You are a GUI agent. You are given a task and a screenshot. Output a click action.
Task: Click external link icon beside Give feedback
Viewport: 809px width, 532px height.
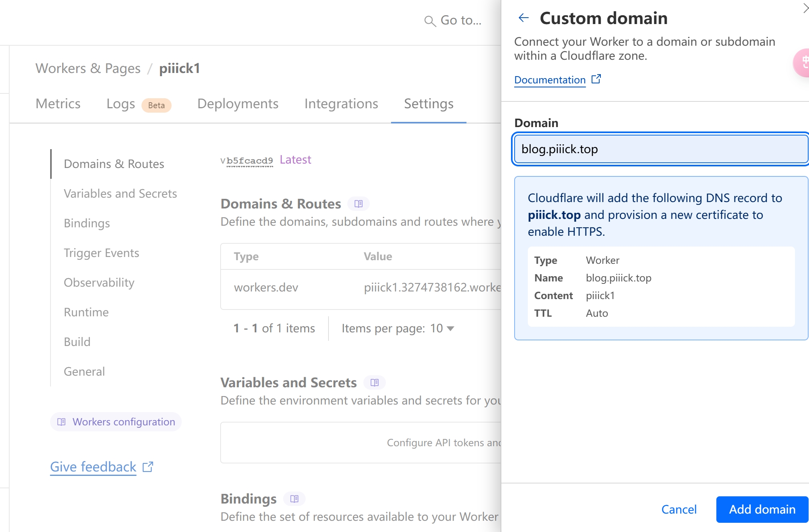148,467
